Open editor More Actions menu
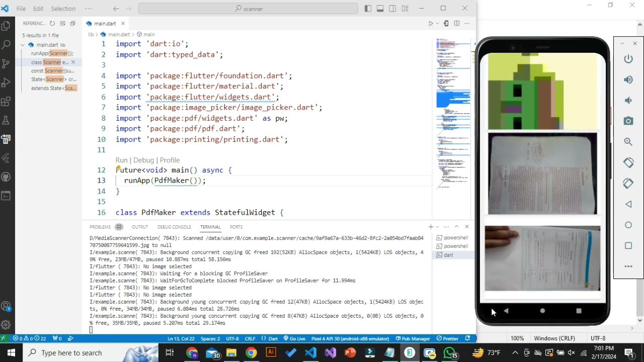Viewport: 644px width, 362px height. click(467, 24)
